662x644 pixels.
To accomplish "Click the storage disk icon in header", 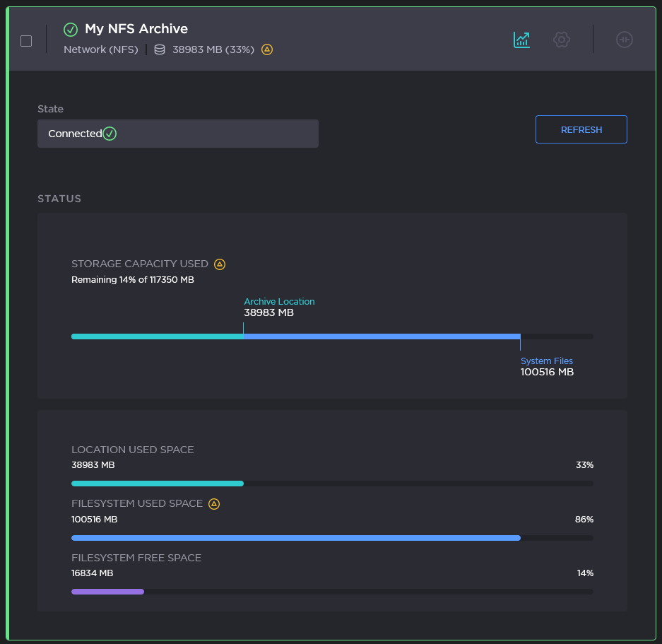I will tap(160, 49).
